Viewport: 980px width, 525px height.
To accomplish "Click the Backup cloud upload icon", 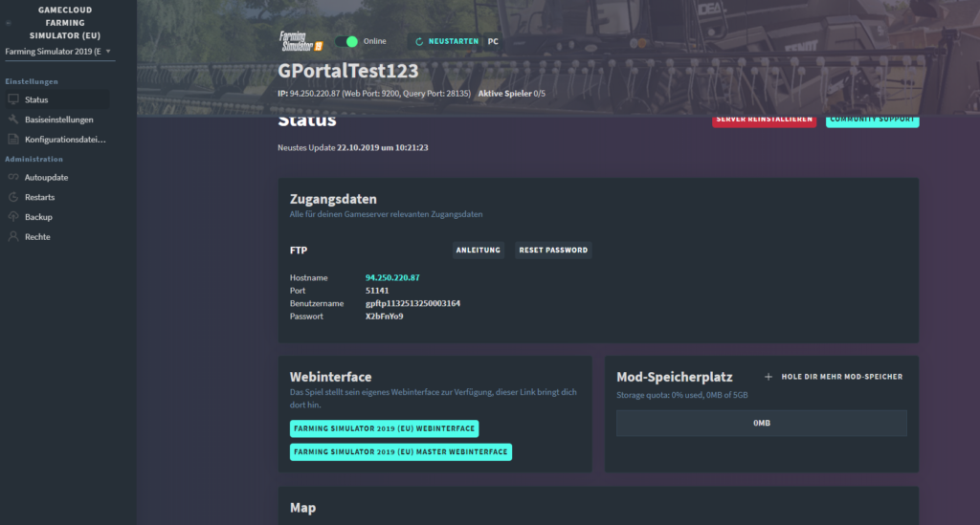I will [x=13, y=217].
